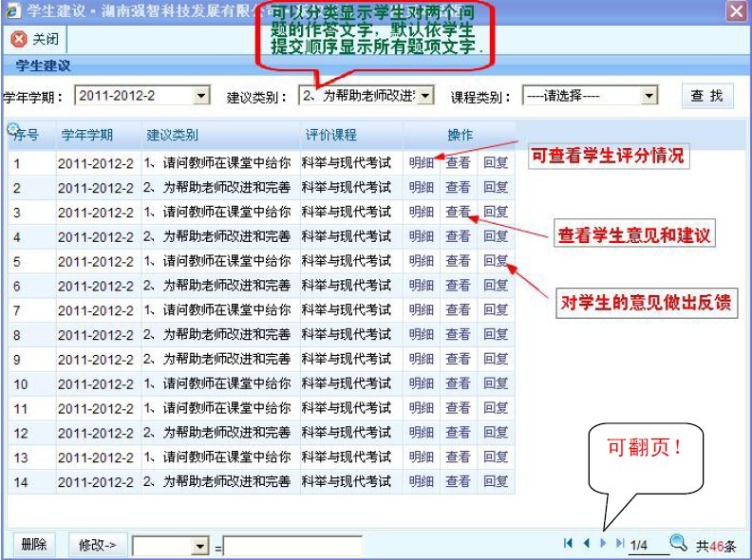The width and height of the screenshot is (752, 560).
Task: Click 回复 link in row 5
Action: pyautogui.click(x=496, y=261)
